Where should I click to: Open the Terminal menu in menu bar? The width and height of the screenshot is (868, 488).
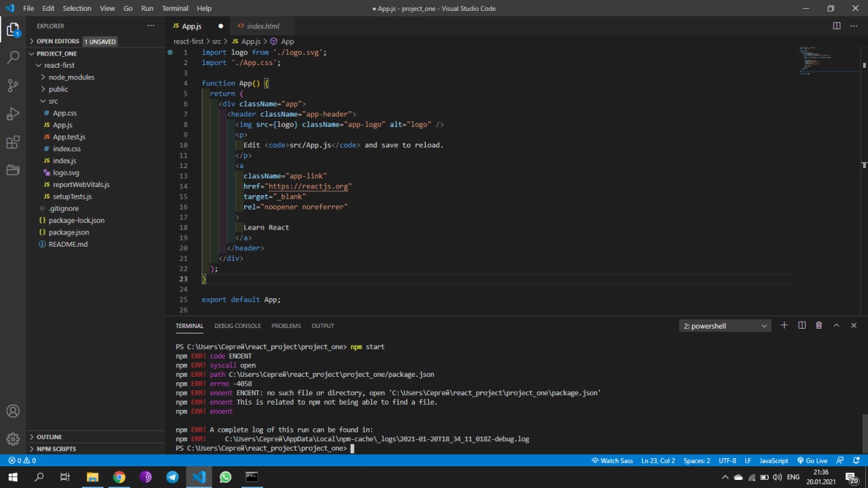[175, 8]
